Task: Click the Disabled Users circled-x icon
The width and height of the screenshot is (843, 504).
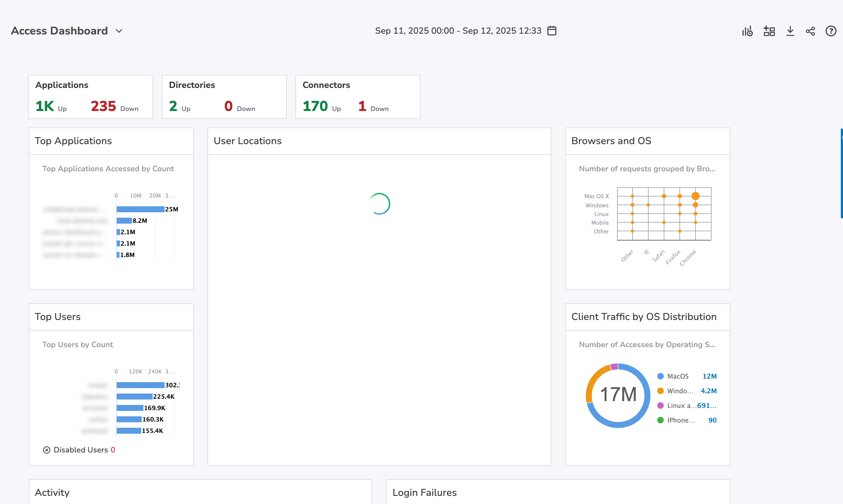Action: click(46, 450)
